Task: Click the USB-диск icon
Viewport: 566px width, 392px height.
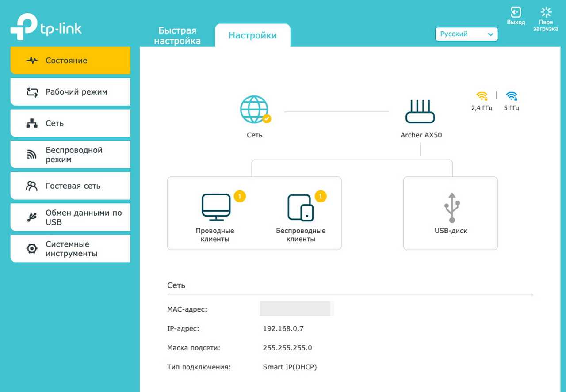Action: point(451,208)
